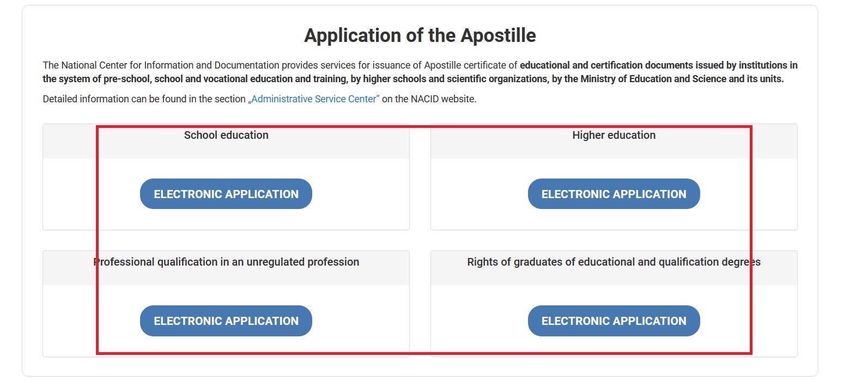Click the Application of the Apostille heading
This screenshot has width=868, height=381.
420,36
